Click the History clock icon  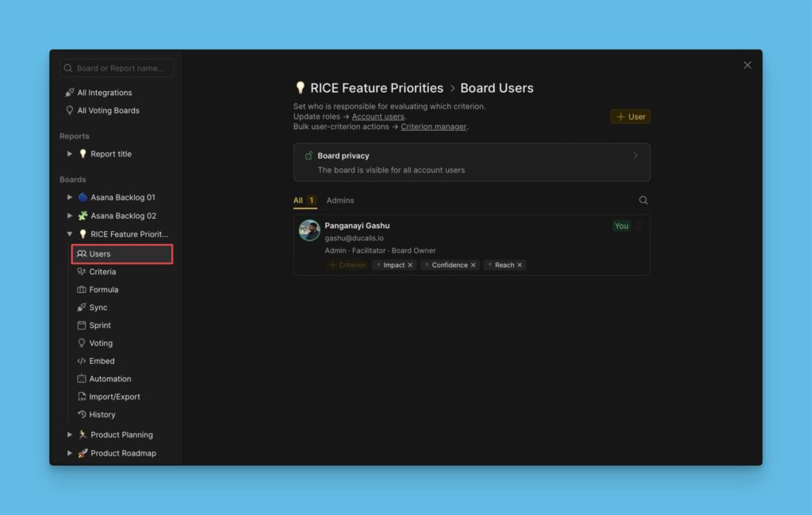(82, 414)
